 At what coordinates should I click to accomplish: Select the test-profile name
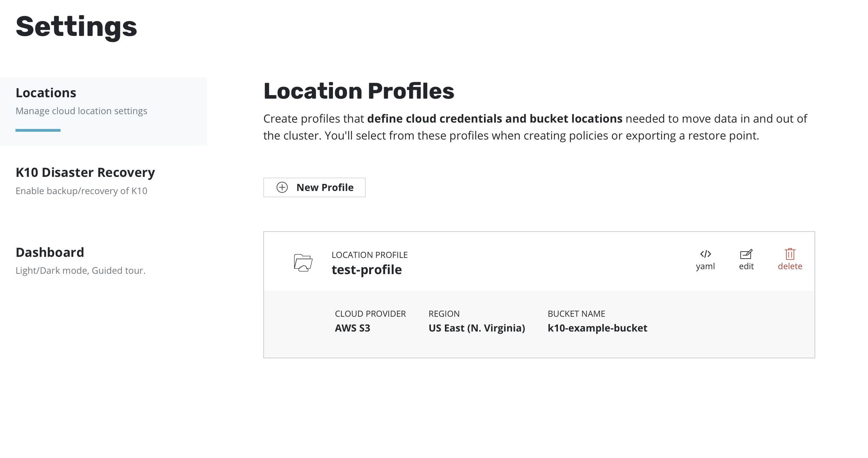pos(366,270)
